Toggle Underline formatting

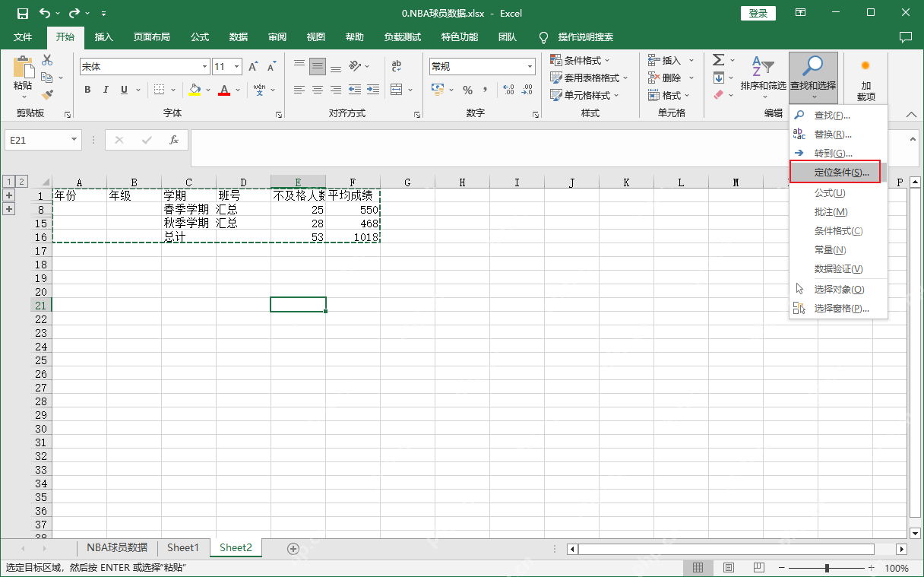tap(125, 90)
